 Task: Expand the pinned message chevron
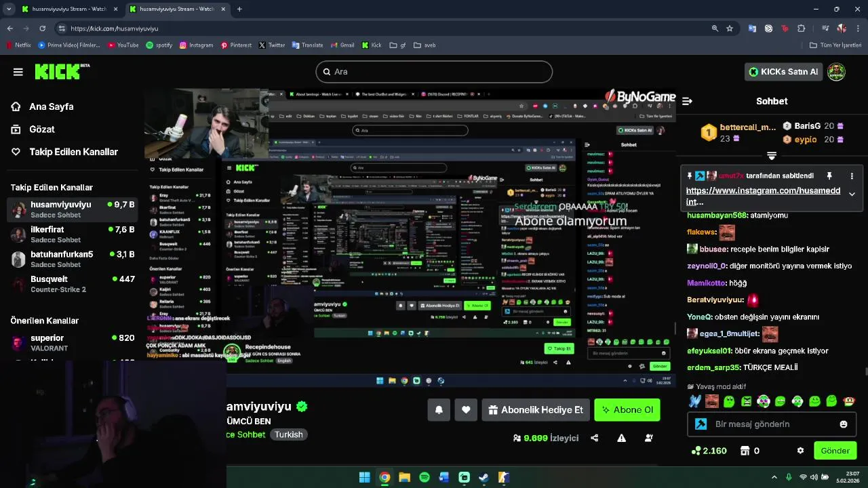[x=852, y=194]
